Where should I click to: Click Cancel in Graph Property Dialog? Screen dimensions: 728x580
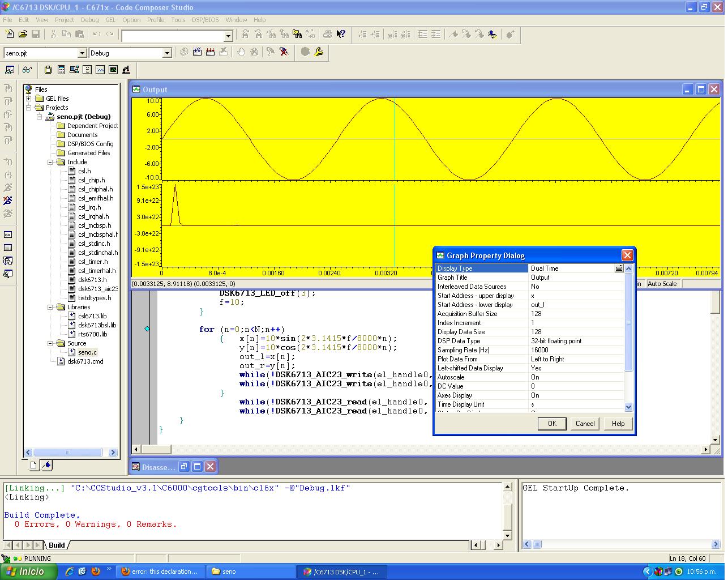pyautogui.click(x=585, y=424)
